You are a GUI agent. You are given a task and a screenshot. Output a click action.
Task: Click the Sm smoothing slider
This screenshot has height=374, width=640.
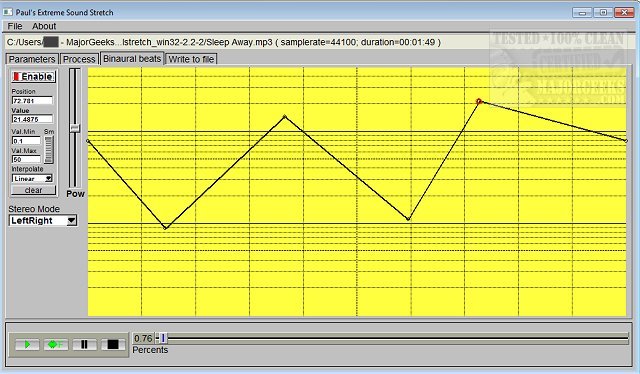(49, 149)
